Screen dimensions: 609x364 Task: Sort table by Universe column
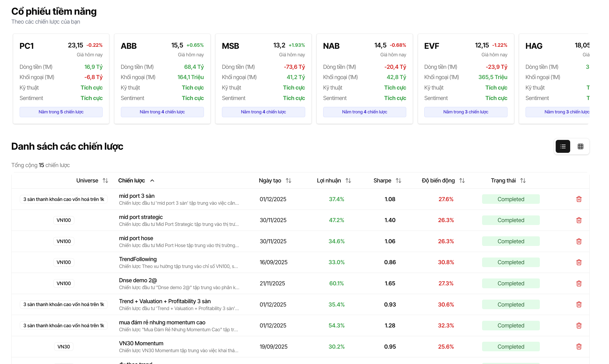[x=105, y=180]
